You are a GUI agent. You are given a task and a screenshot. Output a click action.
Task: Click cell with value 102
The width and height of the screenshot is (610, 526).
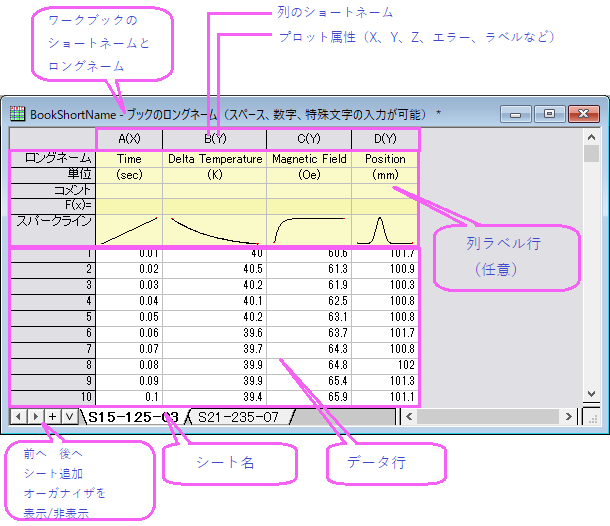(385, 365)
